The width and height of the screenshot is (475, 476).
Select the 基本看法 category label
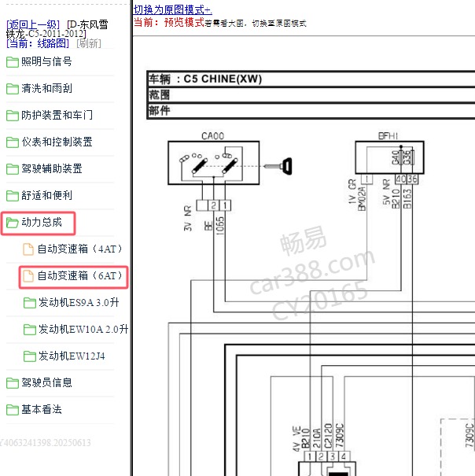[x=41, y=409]
